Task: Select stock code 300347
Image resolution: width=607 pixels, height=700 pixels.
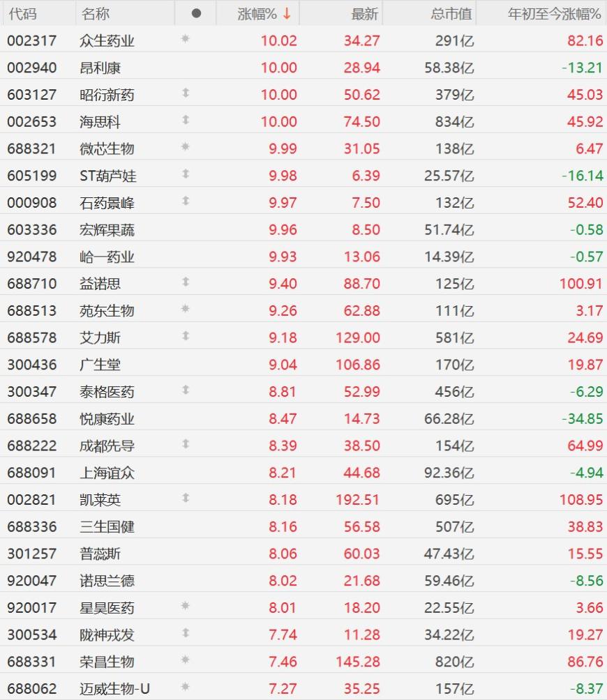Action: 31,392
